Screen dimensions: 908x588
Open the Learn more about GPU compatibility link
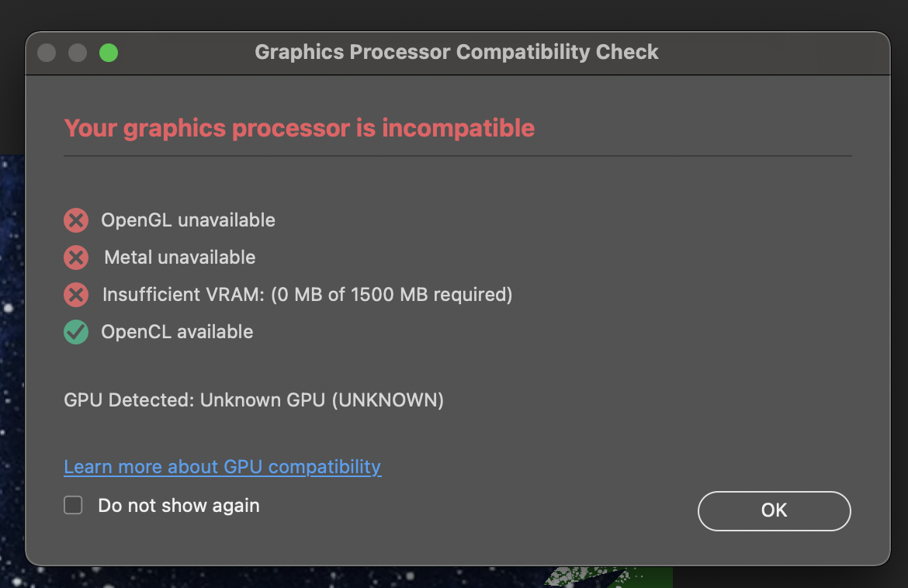pos(222,467)
